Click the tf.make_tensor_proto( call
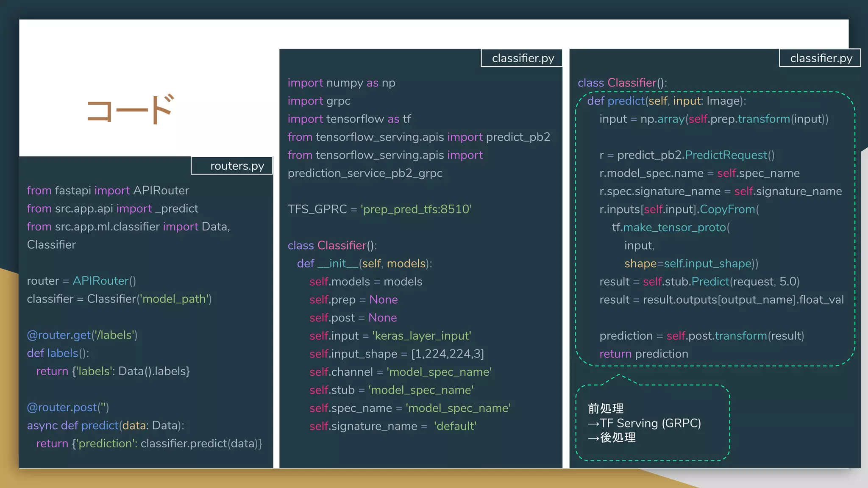 (670, 227)
